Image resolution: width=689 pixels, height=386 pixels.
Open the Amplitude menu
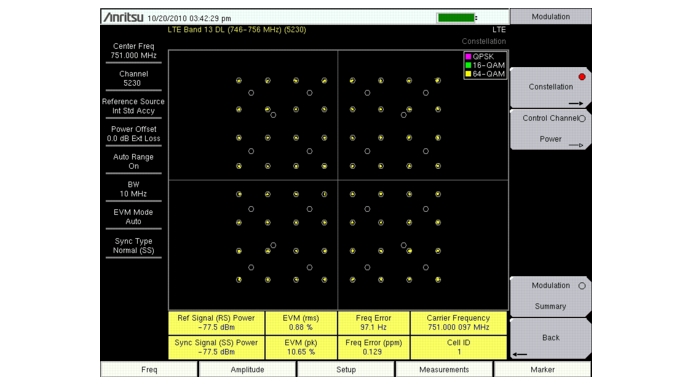coord(247,369)
